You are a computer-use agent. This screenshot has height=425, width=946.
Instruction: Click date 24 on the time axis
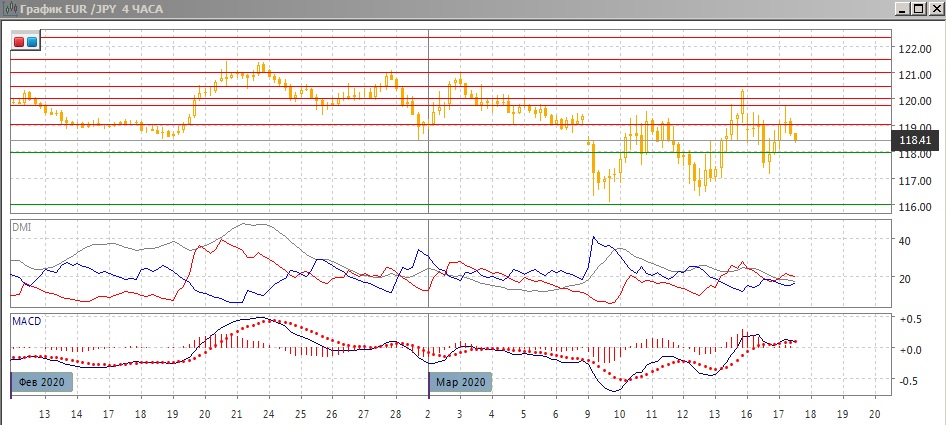point(268,413)
